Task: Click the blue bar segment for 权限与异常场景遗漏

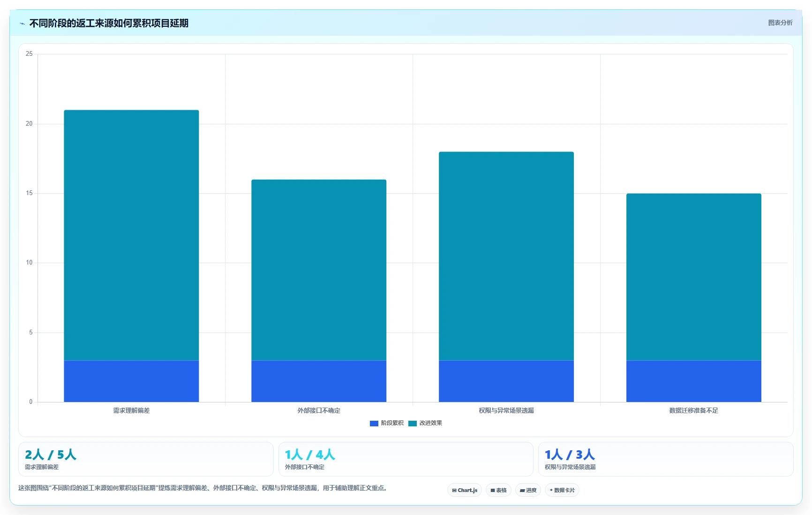Action: click(x=506, y=381)
